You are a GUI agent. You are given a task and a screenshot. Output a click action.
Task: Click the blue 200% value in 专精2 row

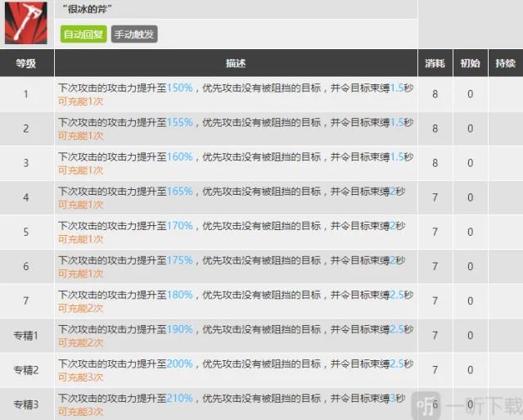[x=180, y=364]
